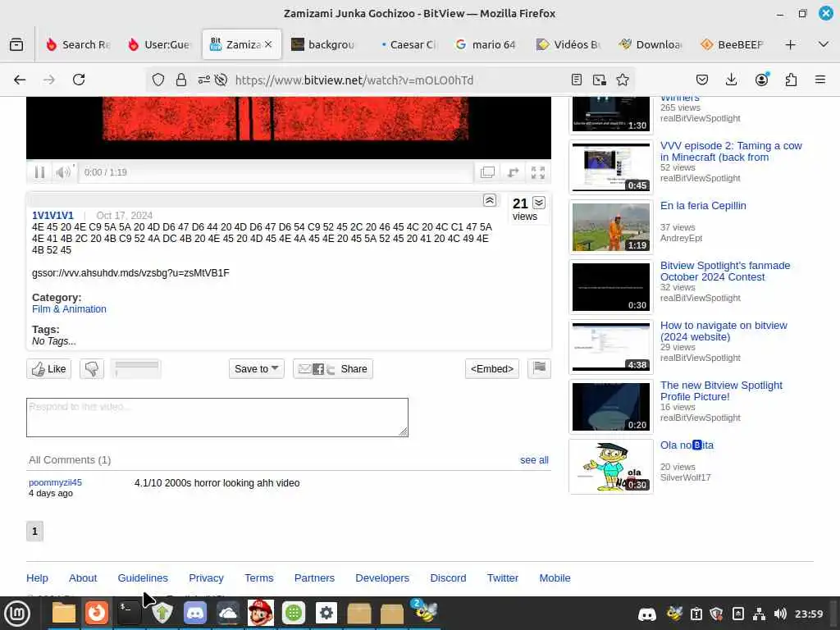This screenshot has width=840, height=630.
Task: Go back with browser back arrow
Action: [x=20, y=80]
